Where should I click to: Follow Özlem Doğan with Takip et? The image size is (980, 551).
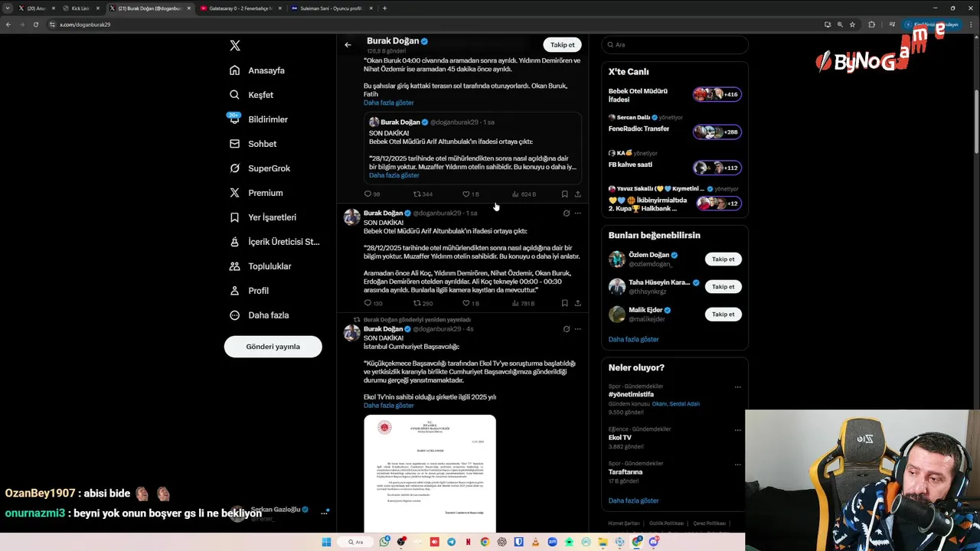pyautogui.click(x=723, y=259)
